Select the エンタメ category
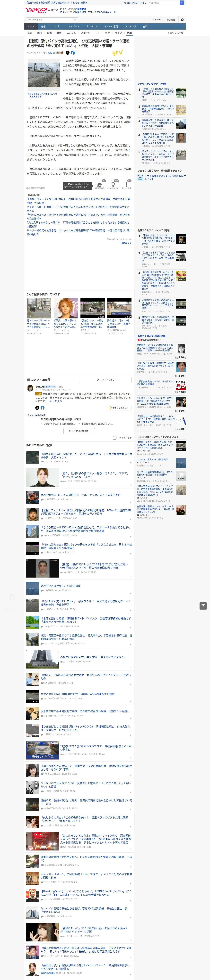Viewport: 210px width, 980px height. coord(71,33)
